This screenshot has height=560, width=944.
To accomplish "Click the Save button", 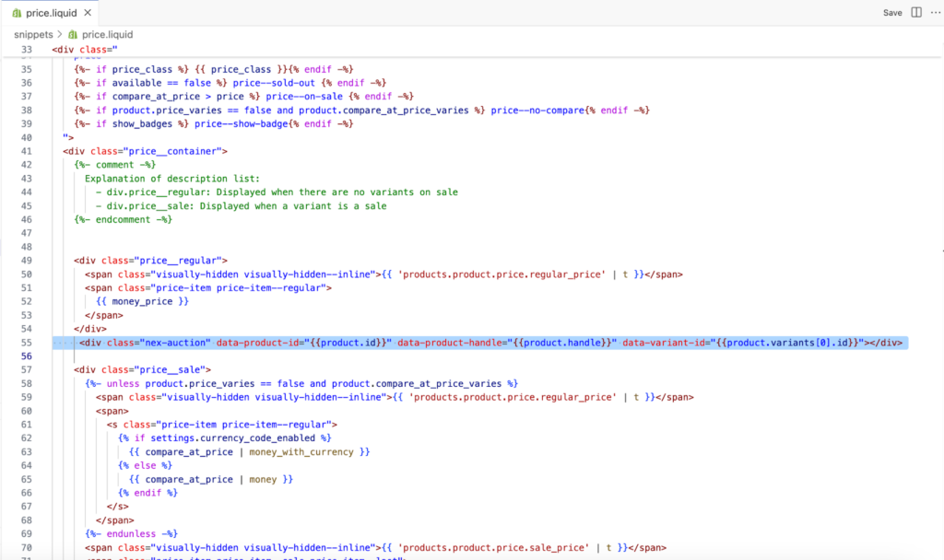I will (892, 13).
